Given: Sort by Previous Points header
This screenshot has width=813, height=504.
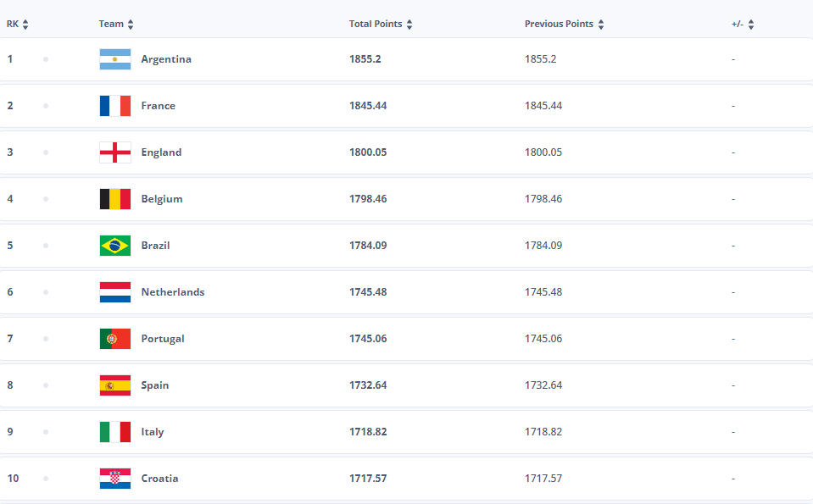Looking at the screenshot, I should pos(564,25).
